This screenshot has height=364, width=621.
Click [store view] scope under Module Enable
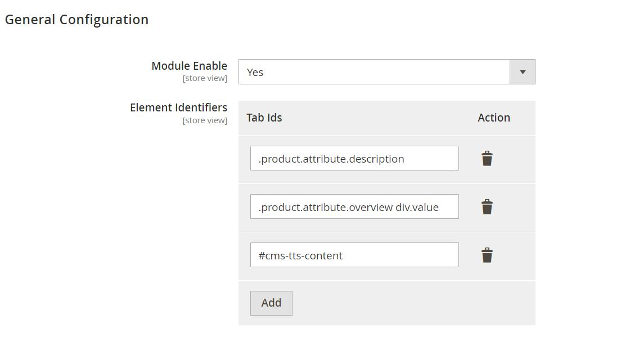click(x=205, y=78)
